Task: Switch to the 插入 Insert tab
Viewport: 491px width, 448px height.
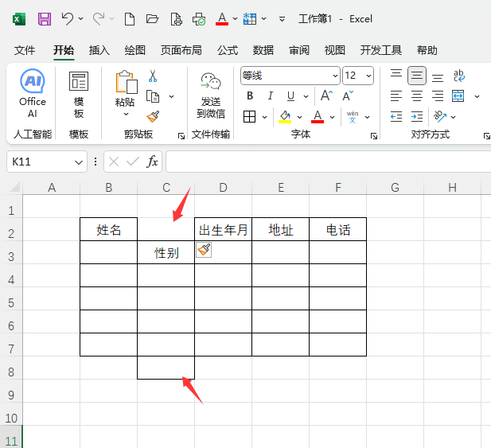Action: tap(99, 50)
